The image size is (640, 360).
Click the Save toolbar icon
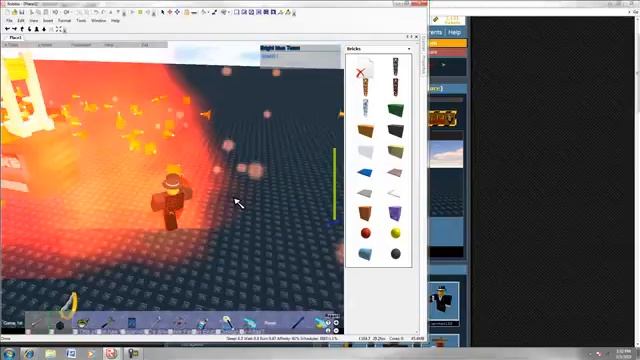point(22,12)
